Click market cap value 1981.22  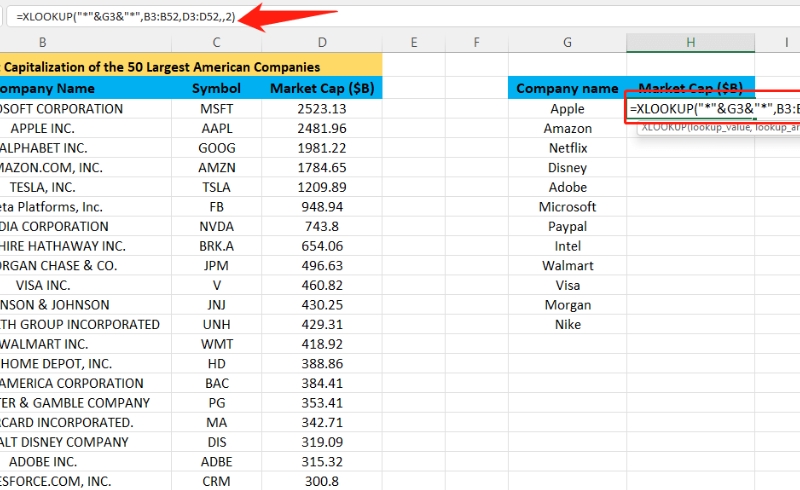point(322,148)
